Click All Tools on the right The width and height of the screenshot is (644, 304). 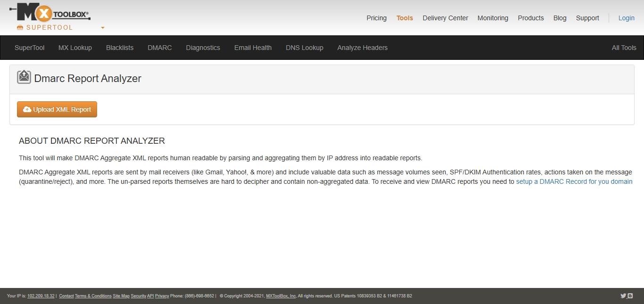click(624, 48)
